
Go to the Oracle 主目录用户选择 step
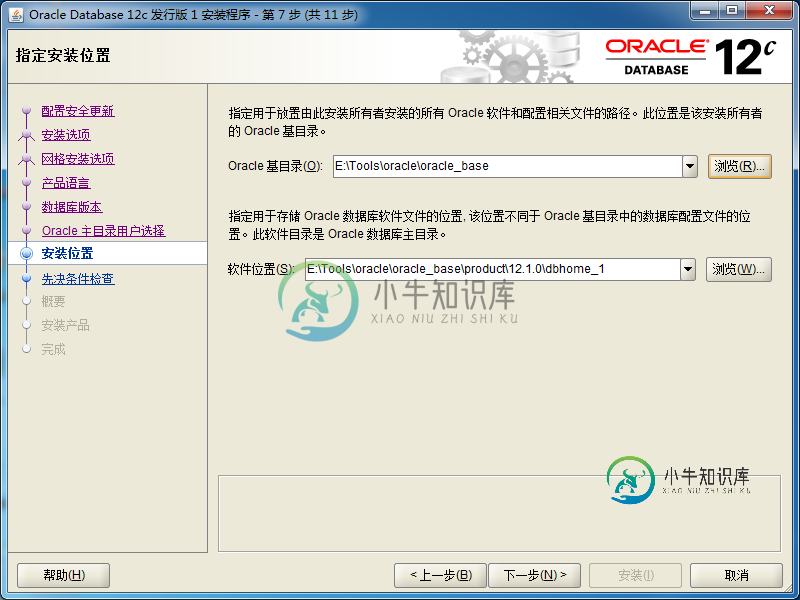[x=104, y=231]
